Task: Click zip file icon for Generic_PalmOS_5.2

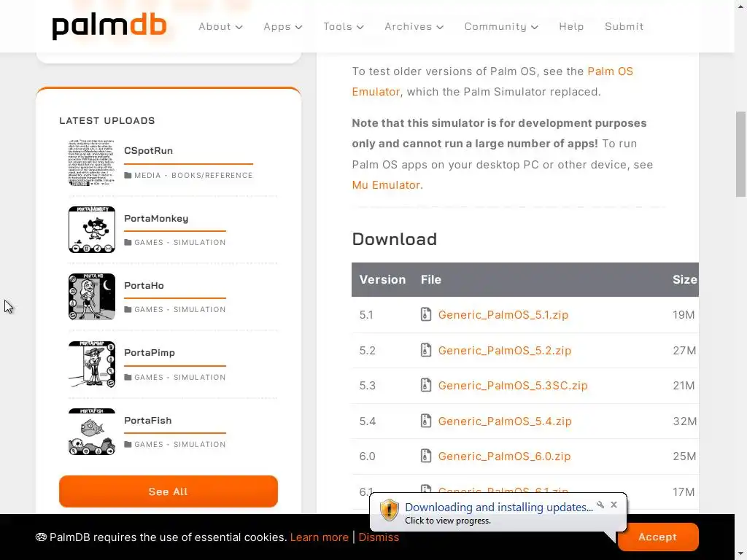Action: [x=426, y=350]
